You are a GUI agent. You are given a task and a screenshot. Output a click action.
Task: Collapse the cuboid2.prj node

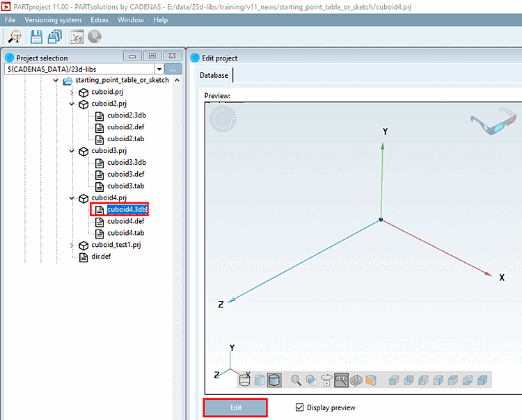[x=72, y=104]
